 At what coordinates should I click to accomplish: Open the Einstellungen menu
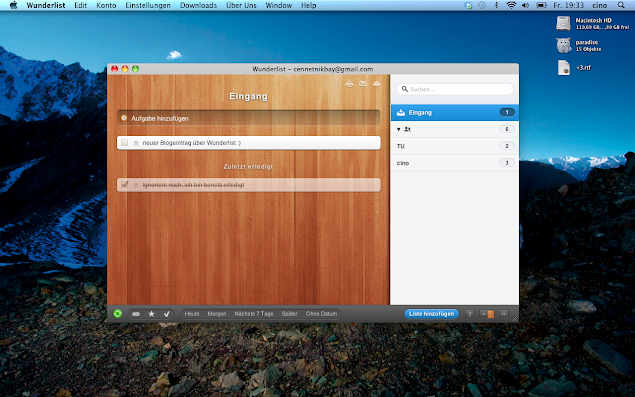tap(148, 5)
